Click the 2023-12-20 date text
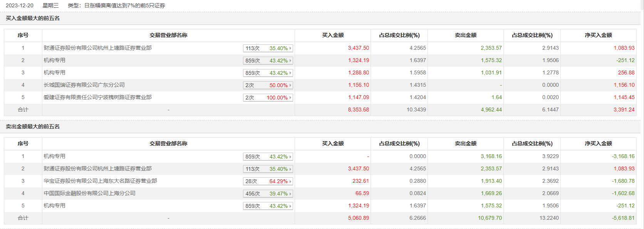 pyautogui.click(x=20, y=5)
